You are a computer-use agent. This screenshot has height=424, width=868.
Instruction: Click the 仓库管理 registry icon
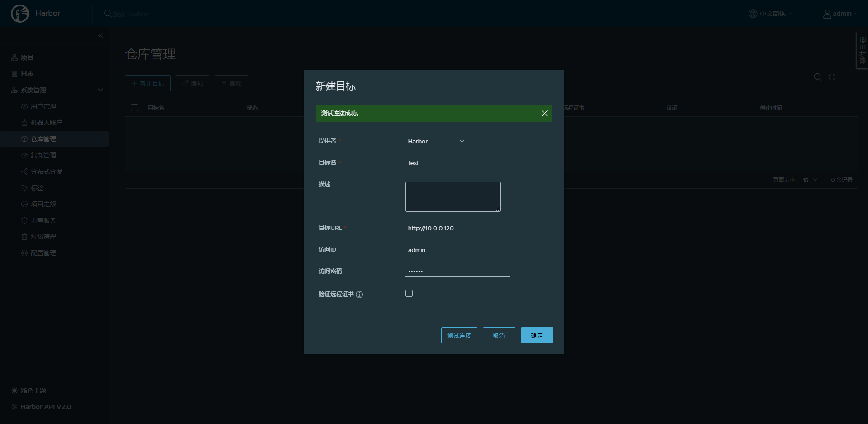click(x=24, y=139)
